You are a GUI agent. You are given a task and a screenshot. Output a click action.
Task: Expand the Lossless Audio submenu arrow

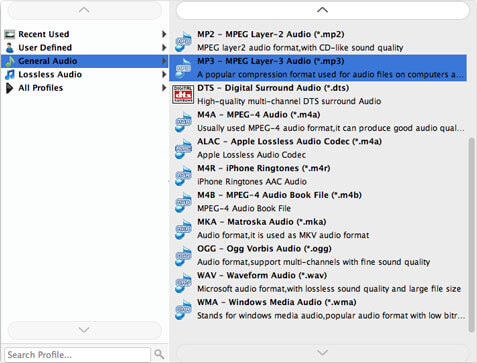pyautogui.click(x=164, y=74)
